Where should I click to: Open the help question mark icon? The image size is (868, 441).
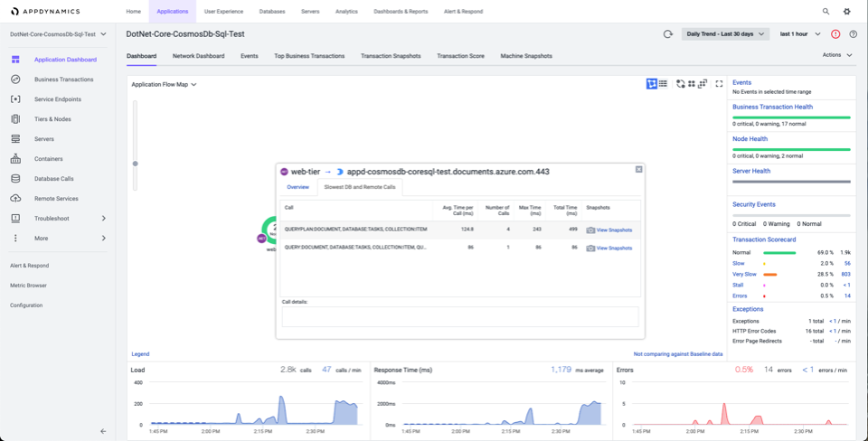(x=853, y=34)
